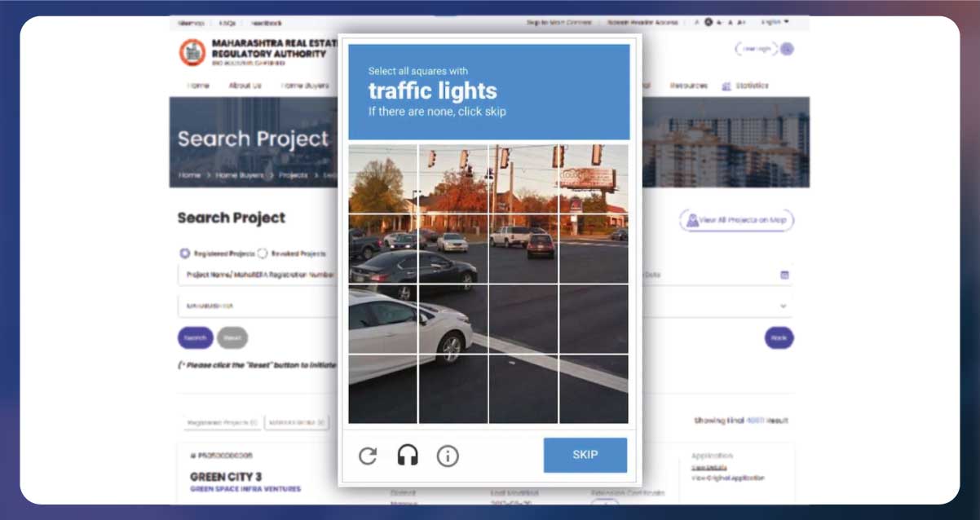Open the Sitemap link in top bar

pyautogui.click(x=189, y=23)
